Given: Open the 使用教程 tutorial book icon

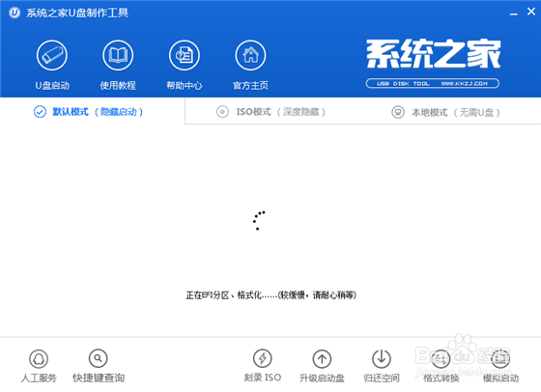Looking at the screenshot, I should [118, 55].
